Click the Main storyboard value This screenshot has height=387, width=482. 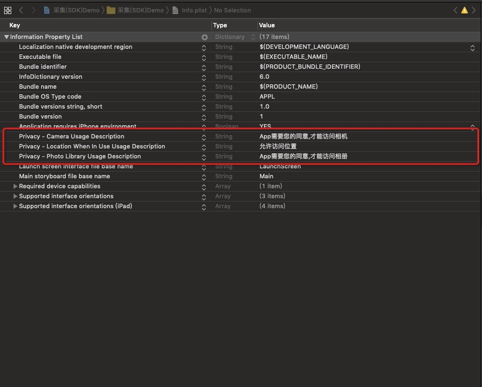click(266, 176)
